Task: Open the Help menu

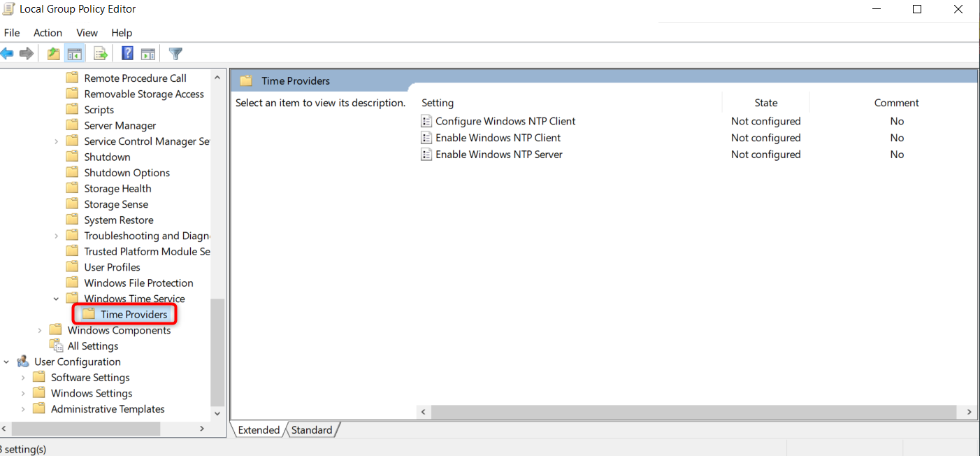Action: [122, 33]
